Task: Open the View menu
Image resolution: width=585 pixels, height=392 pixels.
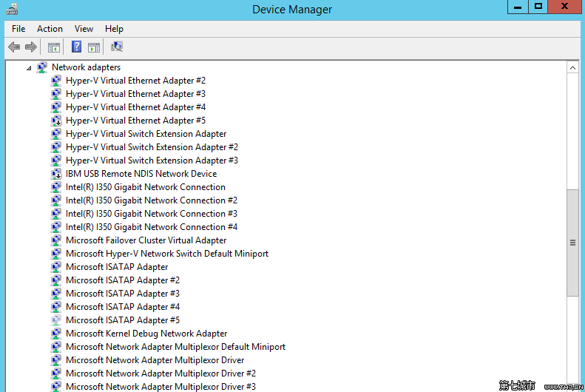Action: pos(84,29)
